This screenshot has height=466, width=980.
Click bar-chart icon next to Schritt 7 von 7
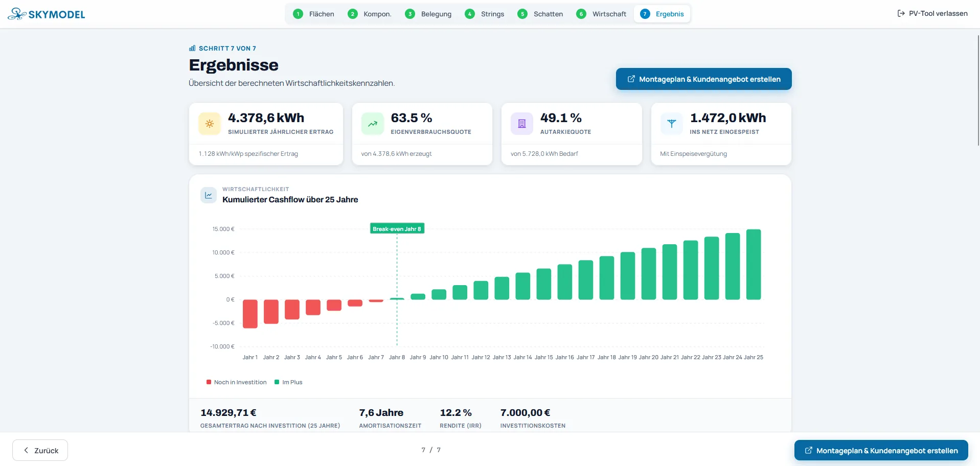[x=192, y=48]
